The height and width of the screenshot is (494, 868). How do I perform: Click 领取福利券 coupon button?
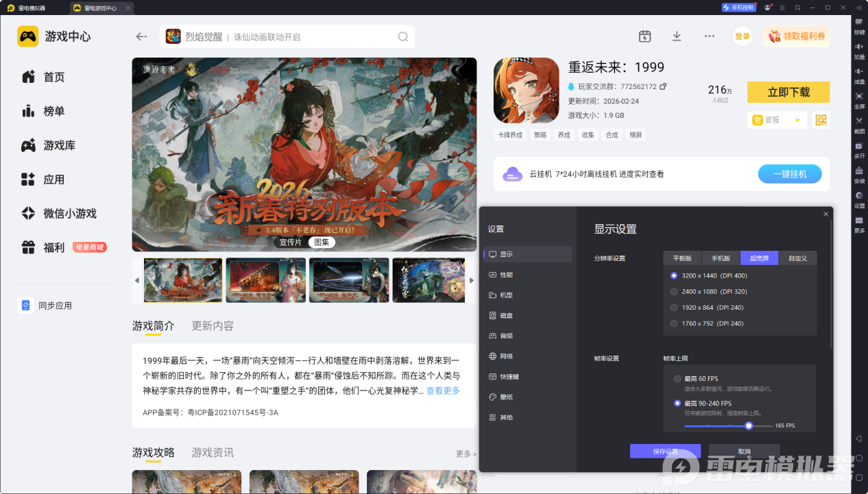(797, 36)
